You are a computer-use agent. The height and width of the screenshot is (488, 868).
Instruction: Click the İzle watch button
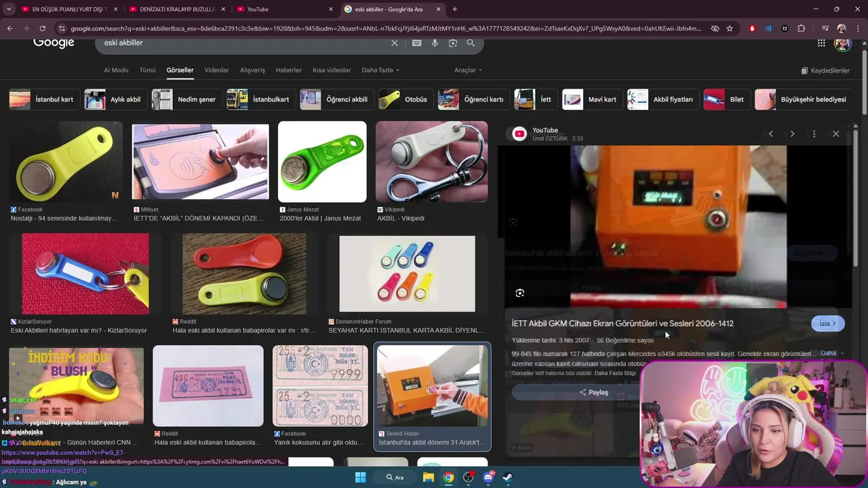827,323
